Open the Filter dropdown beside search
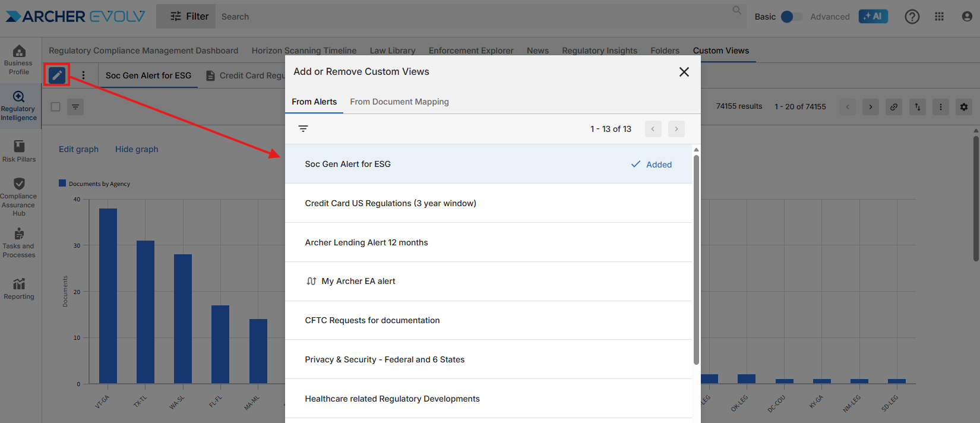This screenshot has width=980, height=423. pos(189,17)
